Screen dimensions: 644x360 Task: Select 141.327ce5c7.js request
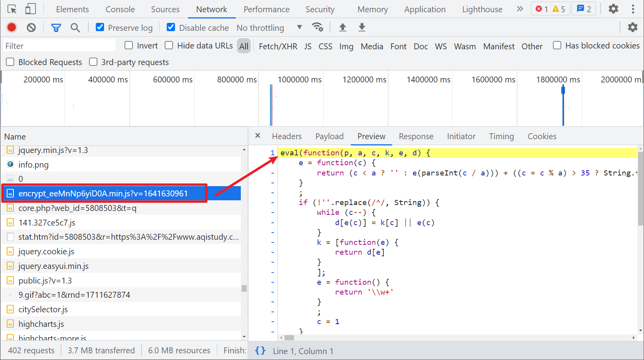tap(121, 222)
